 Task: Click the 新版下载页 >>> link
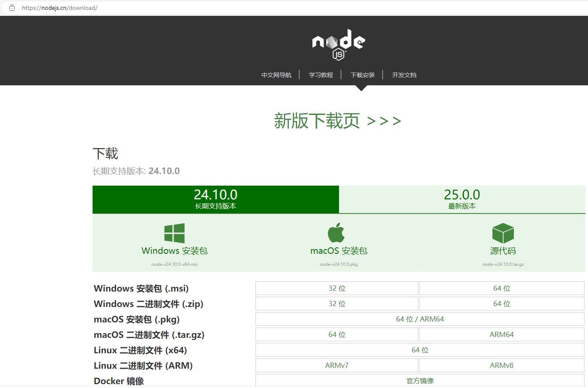pyautogui.click(x=337, y=121)
